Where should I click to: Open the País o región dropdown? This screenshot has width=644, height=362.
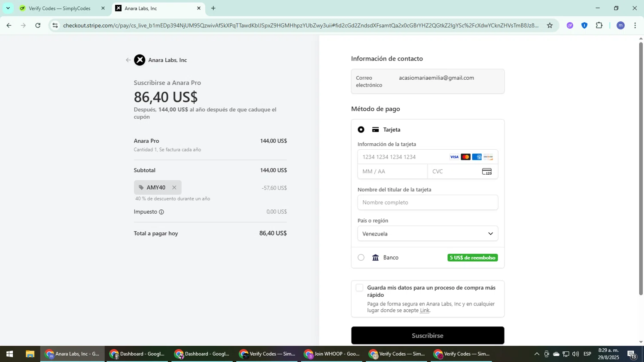(x=428, y=234)
